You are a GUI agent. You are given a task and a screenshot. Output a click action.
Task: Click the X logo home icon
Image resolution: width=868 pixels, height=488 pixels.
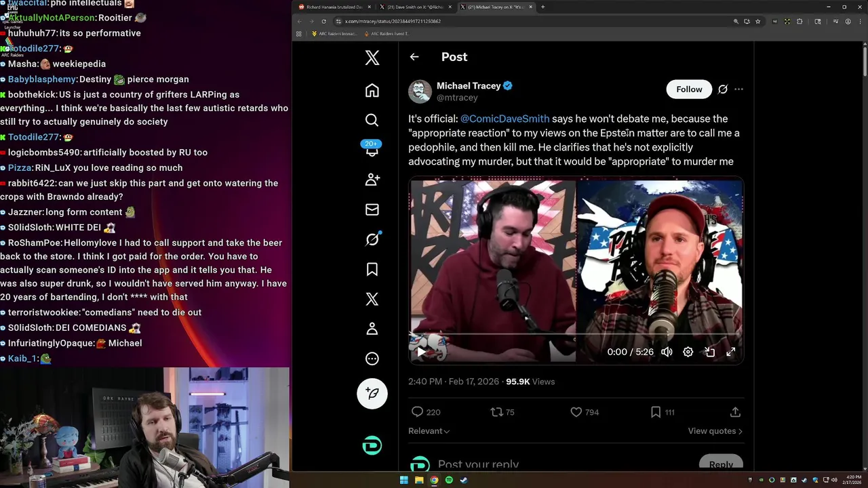(372, 58)
